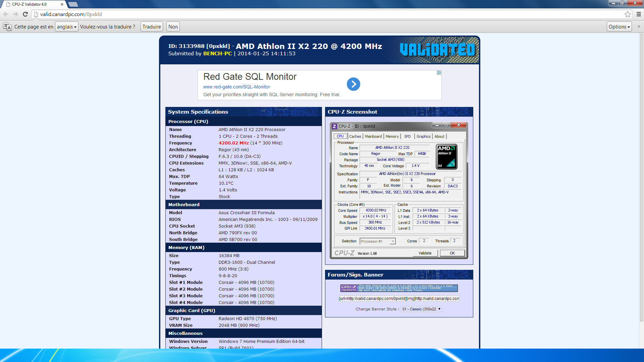Image resolution: width=644 pixels, height=362 pixels.
Task: Reload the page with refresh icon
Action: pyautogui.click(x=25, y=14)
